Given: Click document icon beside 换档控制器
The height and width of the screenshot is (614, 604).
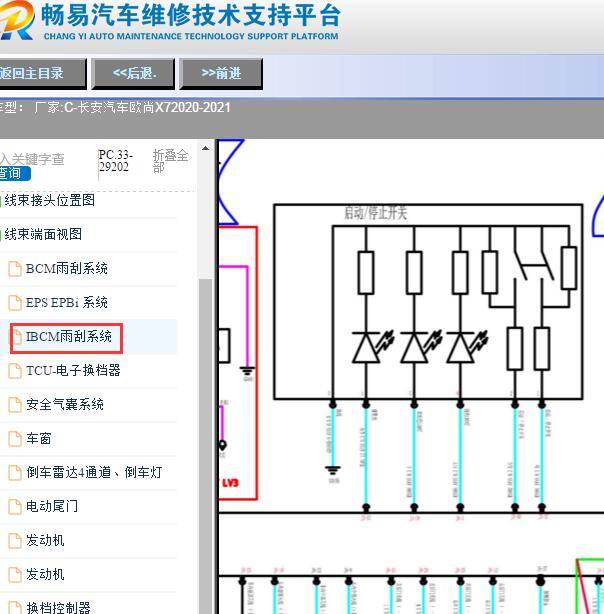Looking at the screenshot, I should point(15,608).
